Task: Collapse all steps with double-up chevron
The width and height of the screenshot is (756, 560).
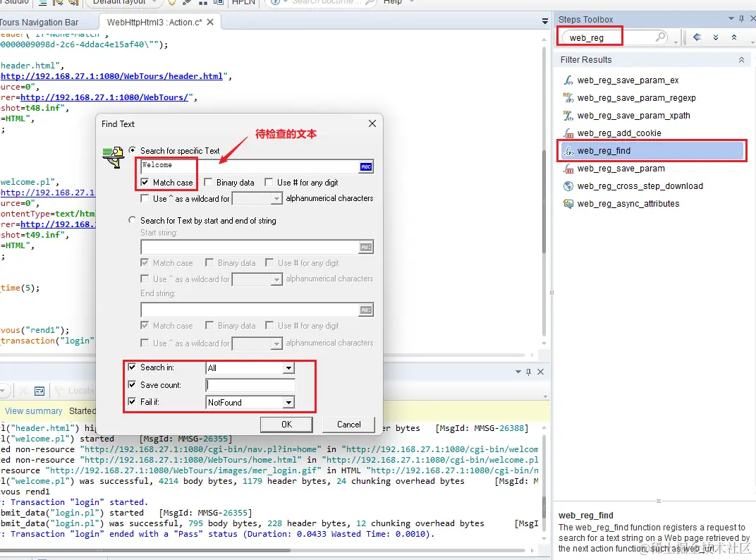Action: [x=734, y=37]
